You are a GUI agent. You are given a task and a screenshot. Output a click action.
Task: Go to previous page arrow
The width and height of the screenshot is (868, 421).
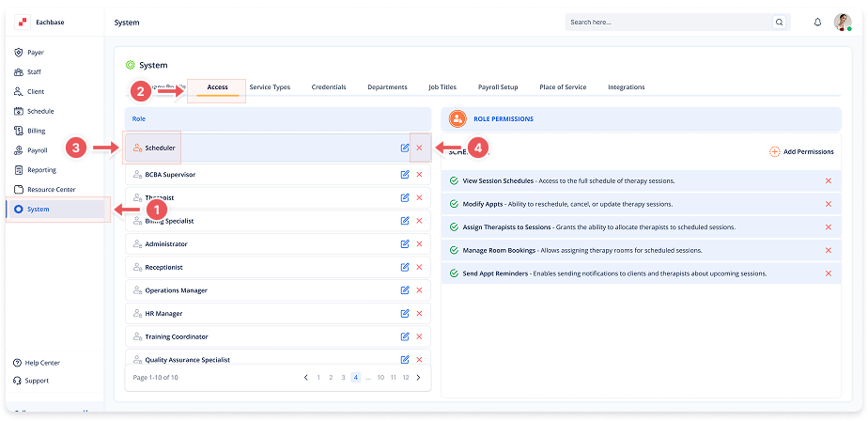click(305, 378)
